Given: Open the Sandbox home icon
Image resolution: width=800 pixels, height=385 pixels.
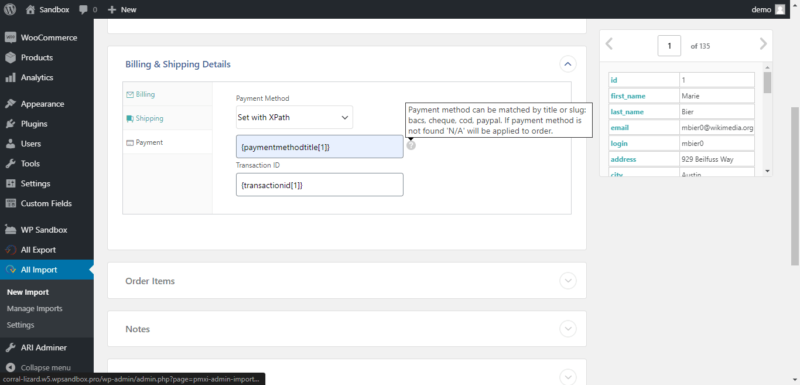Looking at the screenshot, I should tap(31, 9).
